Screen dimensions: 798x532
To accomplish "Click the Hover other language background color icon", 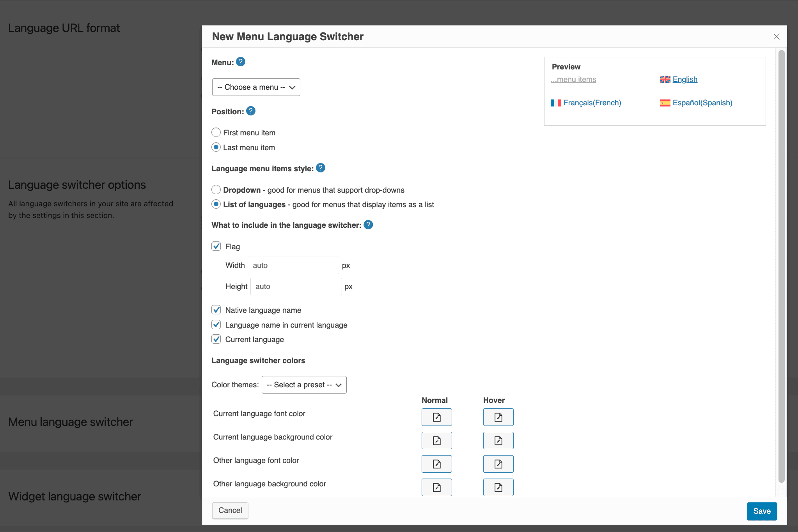I will point(498,487).
